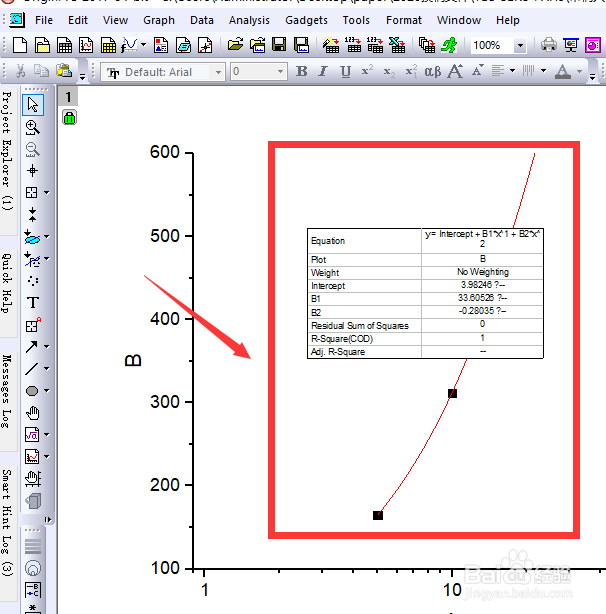This screenshot has height=614, width=606.
Task: Click the green lock icon on graph
Action: [x=69, y=118]
